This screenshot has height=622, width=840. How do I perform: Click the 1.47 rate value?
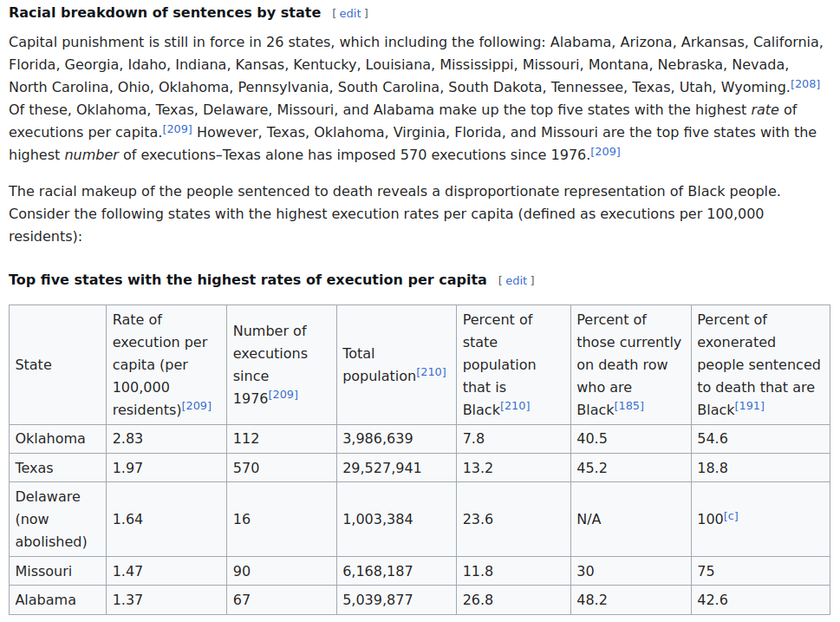[x=127, y=571]
